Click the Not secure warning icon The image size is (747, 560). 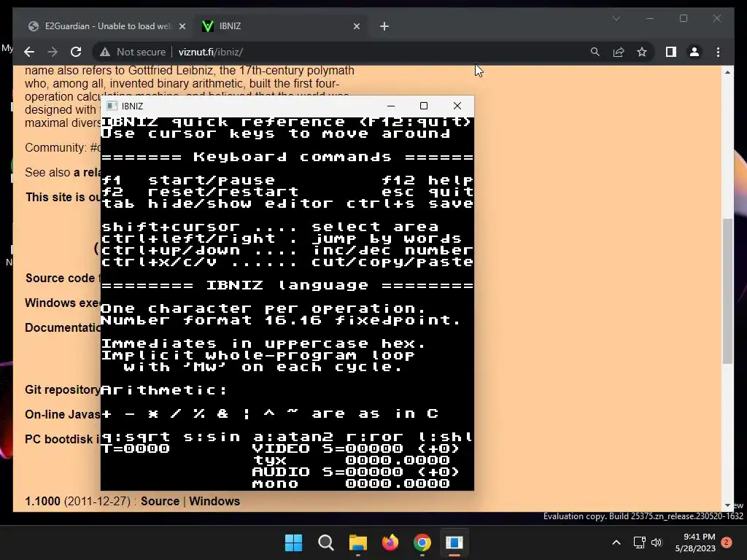pyautogui.click(x=105, y=52)
